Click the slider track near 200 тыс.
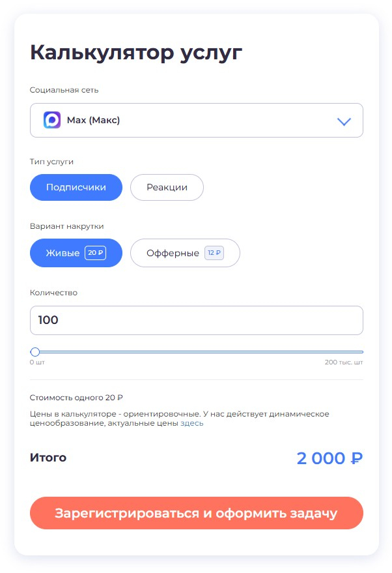Screen dimensions: 392x573 [x=352, y=352]
